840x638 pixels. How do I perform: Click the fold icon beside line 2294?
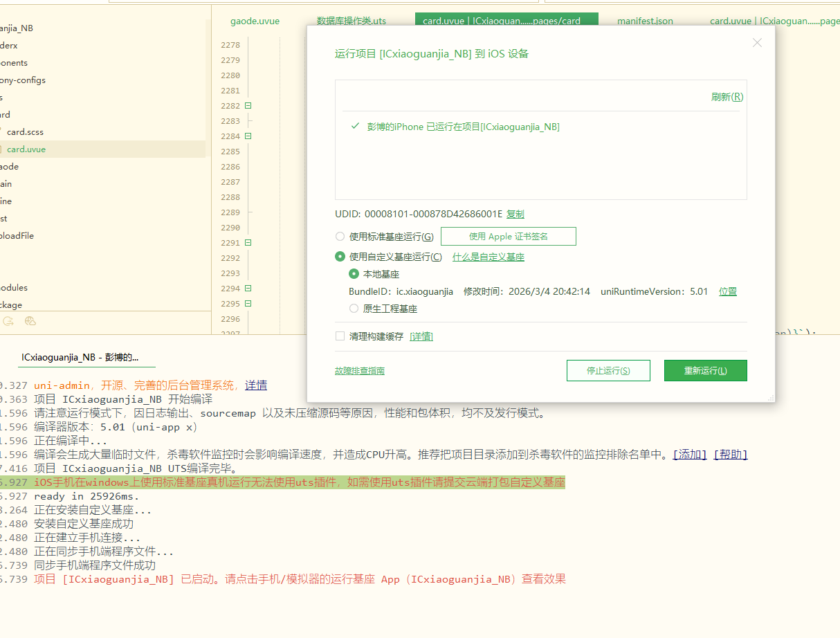(248, 289)
